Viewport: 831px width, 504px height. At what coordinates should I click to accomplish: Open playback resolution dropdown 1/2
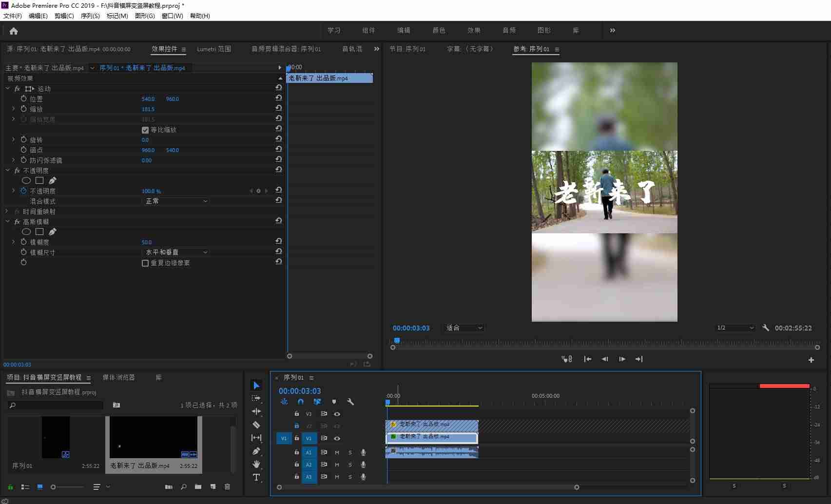pyautogui.click(x=735, y=328)
